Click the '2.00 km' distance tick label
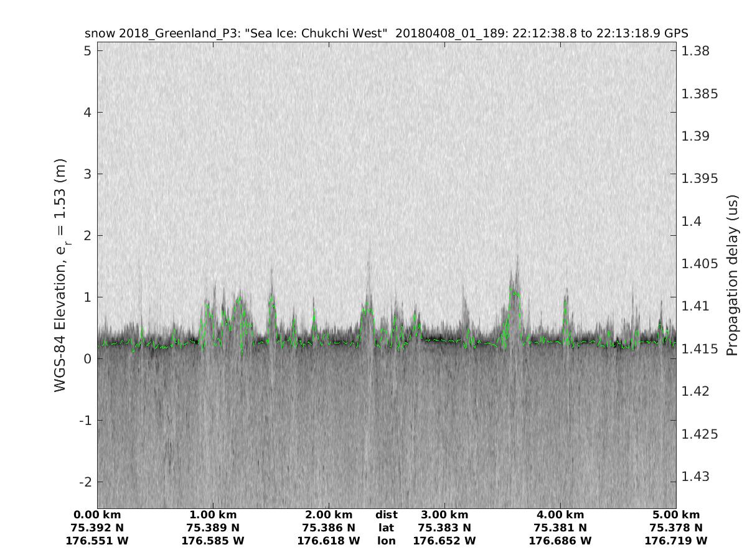Image resolution: width=747 pixels, height=560 pixels. [x=329, y=515]
